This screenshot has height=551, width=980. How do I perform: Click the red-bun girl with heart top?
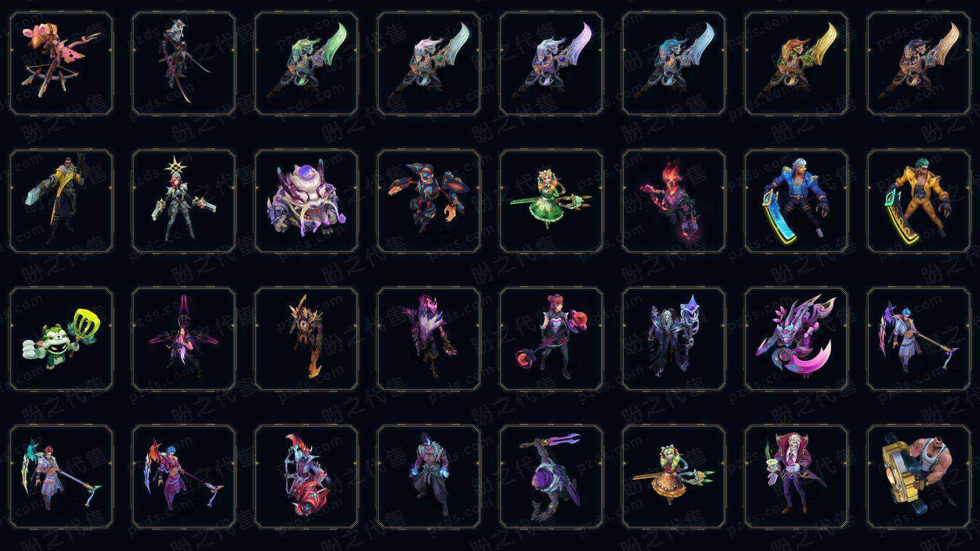(551, 339)
